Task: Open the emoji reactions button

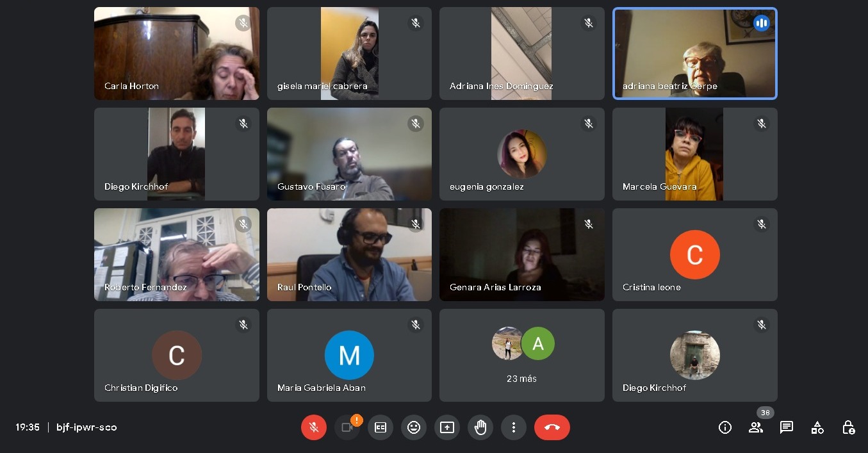Action: click(x=414, y=427)
